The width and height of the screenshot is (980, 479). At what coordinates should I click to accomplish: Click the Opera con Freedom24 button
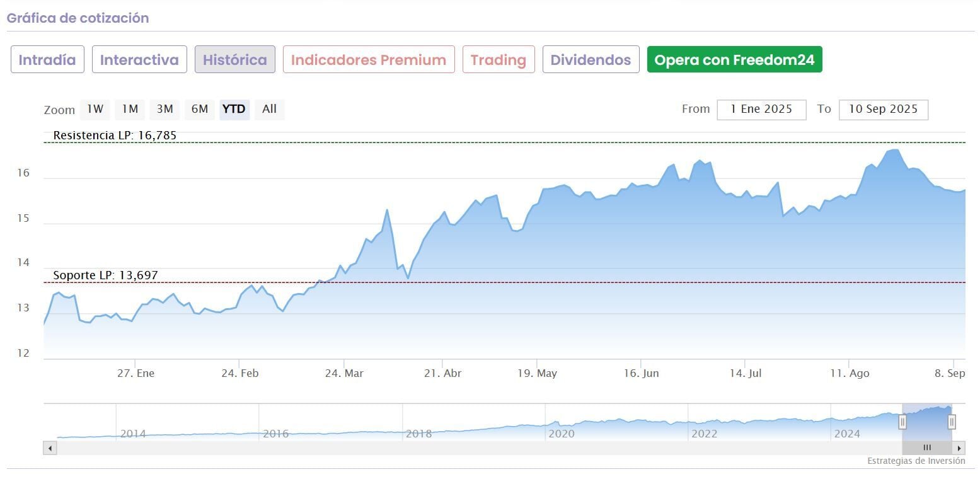click(x=734, y=60)
